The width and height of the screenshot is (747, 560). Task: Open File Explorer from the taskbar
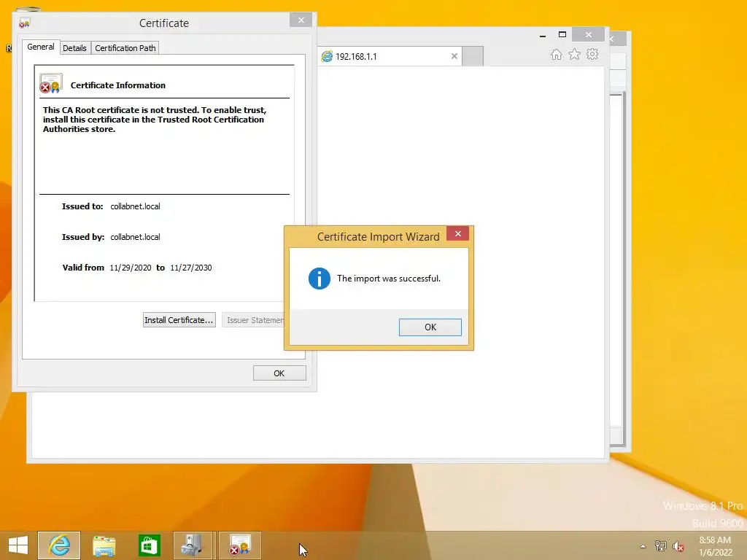point(104,545)
